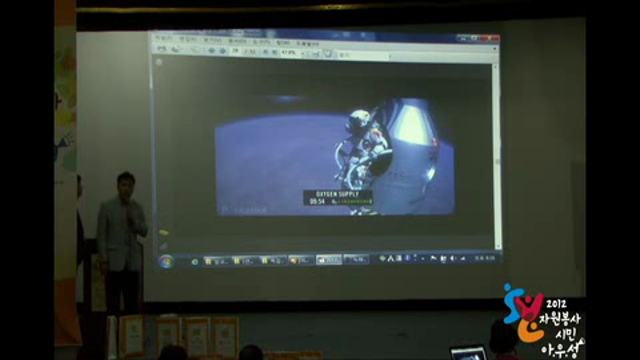Image resolution: width=640 pixels, height=360 pixels.
Task: Focus the Find text box
Action: (362, 55)
